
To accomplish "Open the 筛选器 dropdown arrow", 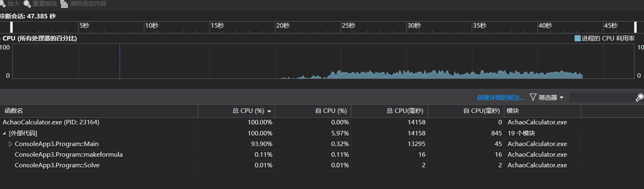I will point(562,97).
